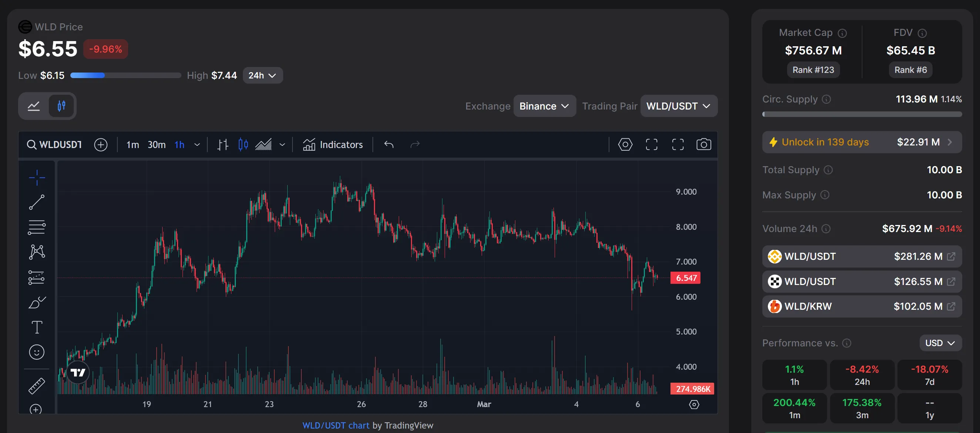
Task: Select the 1m timeframe
Action: click(x=133, y=144)
